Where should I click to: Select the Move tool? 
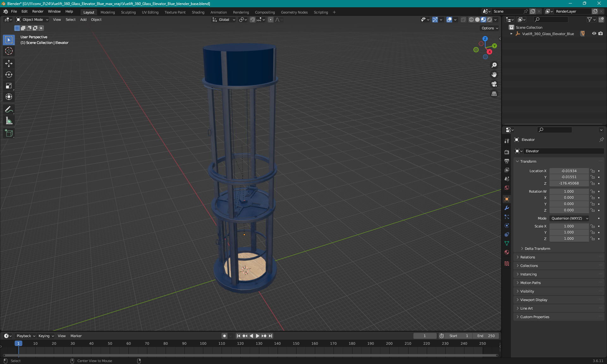pyautogui.click(x=9, y=64)
